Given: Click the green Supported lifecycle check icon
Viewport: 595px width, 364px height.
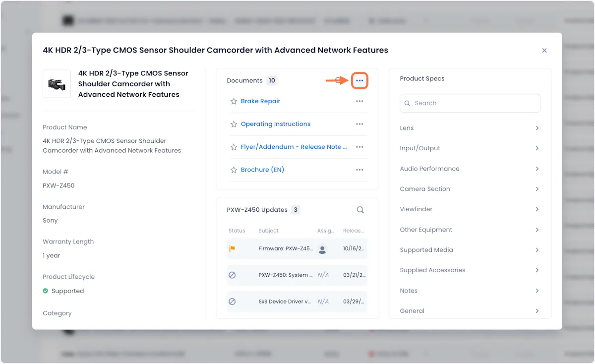Looking at the screenshot, I should (46, 291).
